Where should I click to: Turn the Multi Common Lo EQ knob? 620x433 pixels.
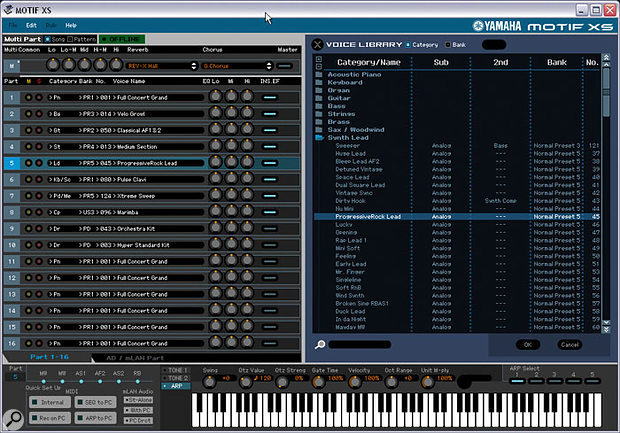pyautogui.click(x=53, y=65)
